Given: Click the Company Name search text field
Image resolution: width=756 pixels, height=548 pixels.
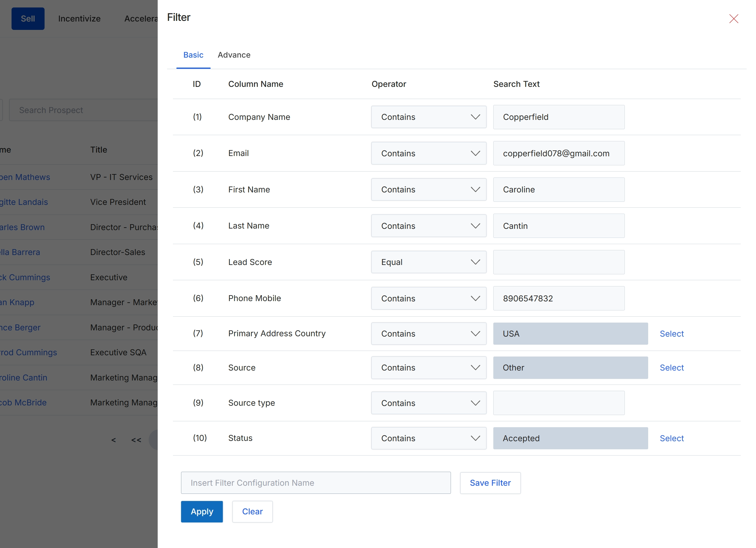Looking at the screenshot, I should pos(559,117).
